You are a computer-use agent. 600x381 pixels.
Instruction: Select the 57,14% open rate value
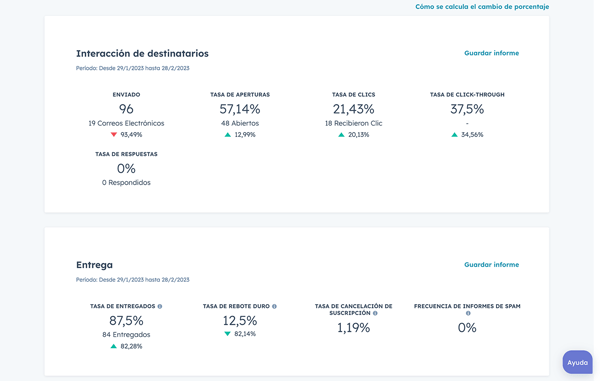[240, 109]
